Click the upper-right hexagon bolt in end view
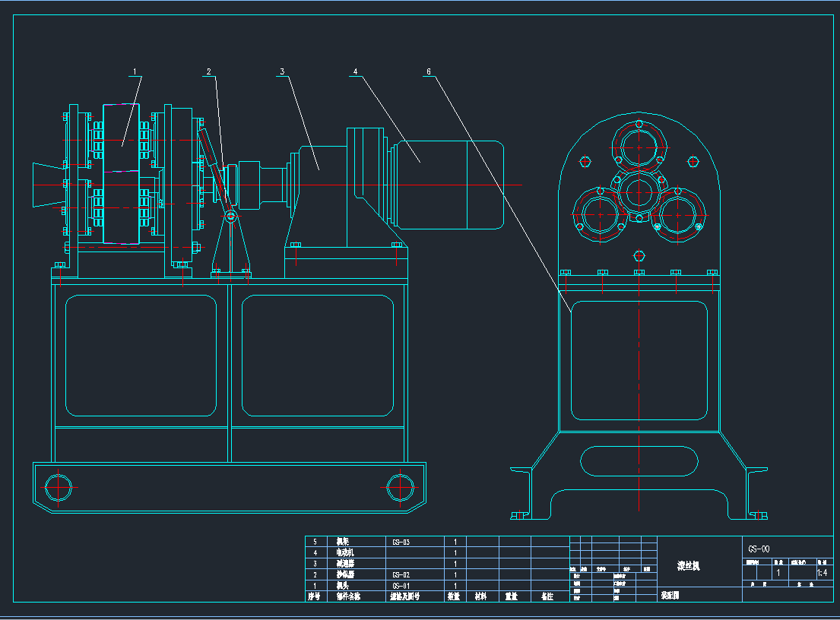This screenshot has width=840, height=620. (693, 161)
